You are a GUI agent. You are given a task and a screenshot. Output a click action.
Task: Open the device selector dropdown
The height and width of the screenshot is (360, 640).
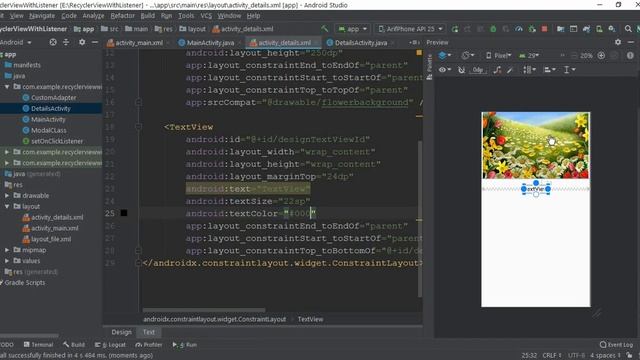coord(410,29)
